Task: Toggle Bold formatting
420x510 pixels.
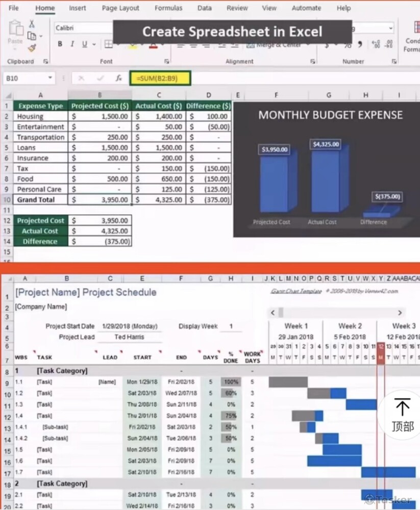Action: tap(60, 44)
